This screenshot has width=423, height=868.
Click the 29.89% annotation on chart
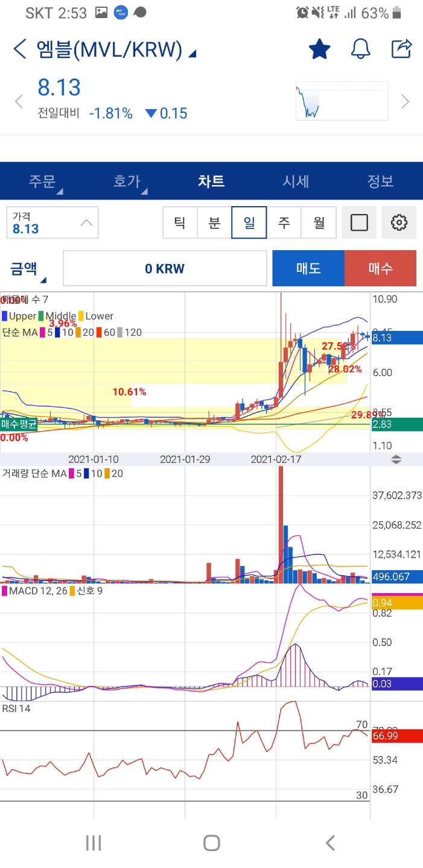(367, 415)
